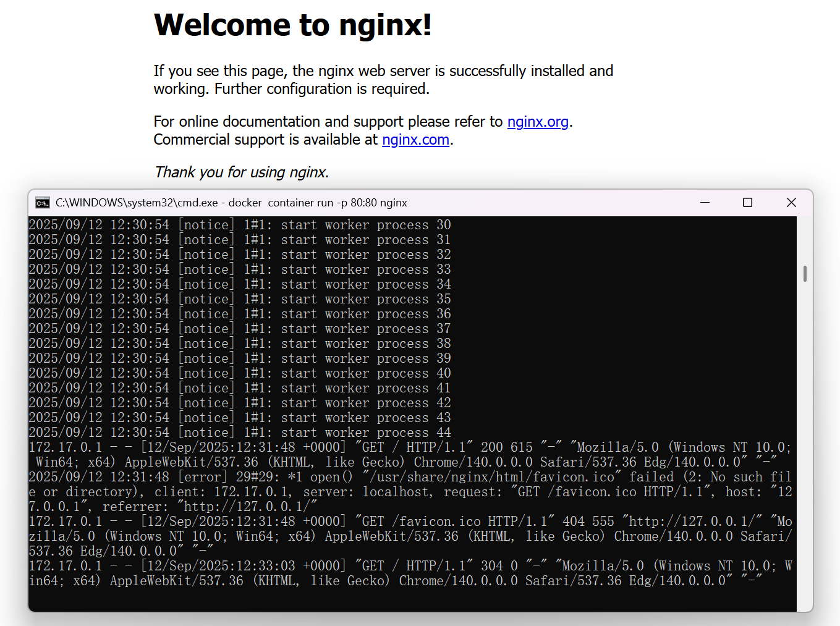The width and height of the screenshot is (840, 626).
Task: Click the 'start worker process 38' log line
Action: 240,343
